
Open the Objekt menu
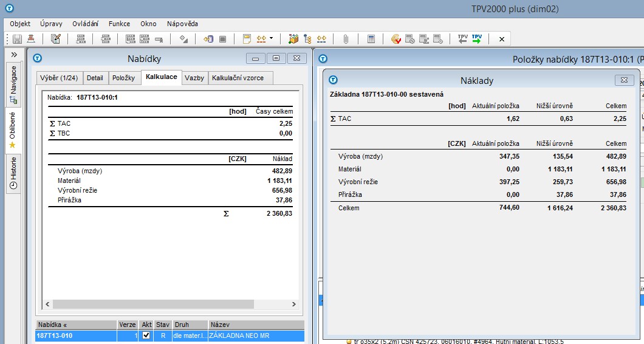(20, 24)
